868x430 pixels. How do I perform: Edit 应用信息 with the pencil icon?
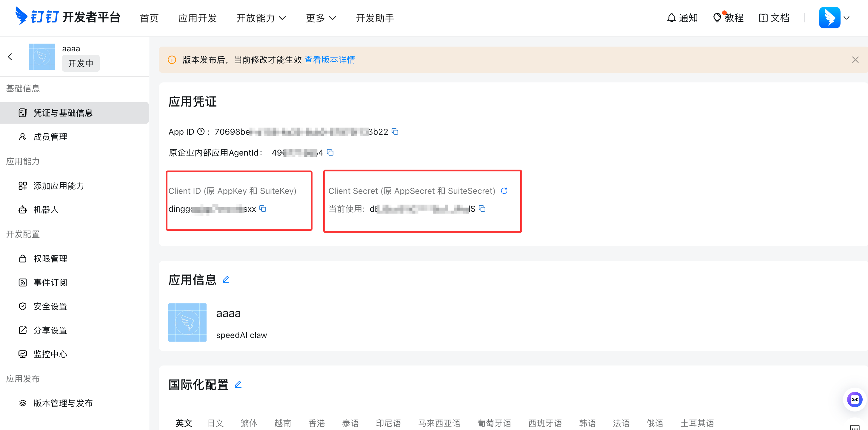coord(226,279)
